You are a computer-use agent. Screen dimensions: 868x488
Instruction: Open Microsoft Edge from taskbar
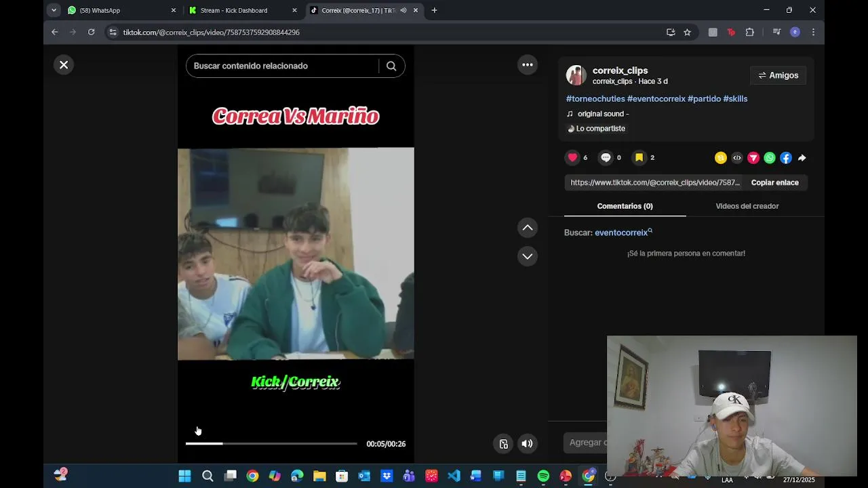(297, 476)
